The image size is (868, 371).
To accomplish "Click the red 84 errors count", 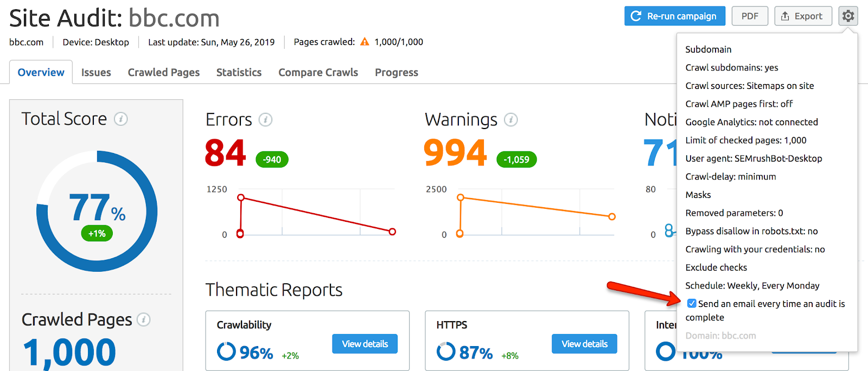I will click(225, 153).
